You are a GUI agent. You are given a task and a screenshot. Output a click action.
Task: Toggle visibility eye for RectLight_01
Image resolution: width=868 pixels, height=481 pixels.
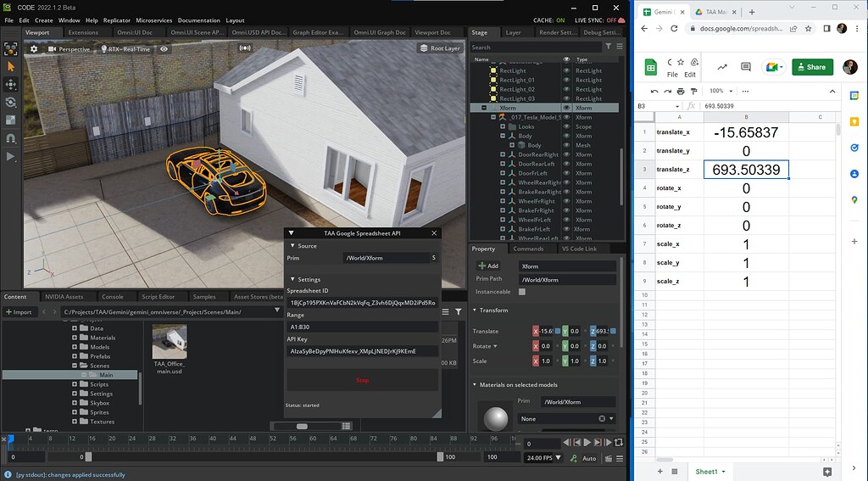pos(566,80)
